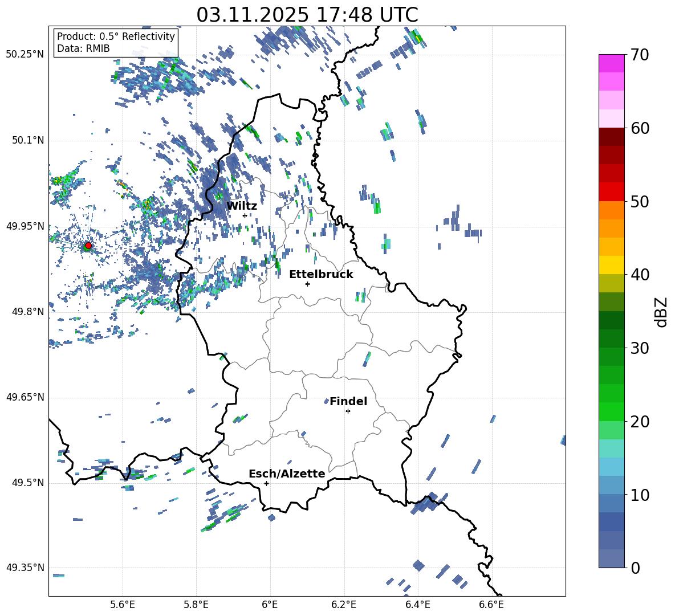Click the 6°E longitude label

tap(270, 605)
